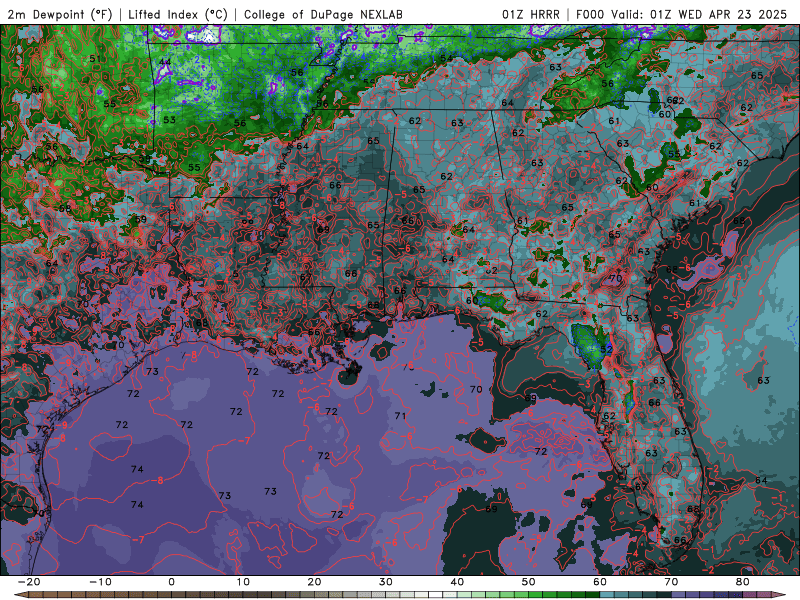Click the '54' dewpoint value on the map
The height and width of the screenshot is (600, 800).
tap(446, 58)
